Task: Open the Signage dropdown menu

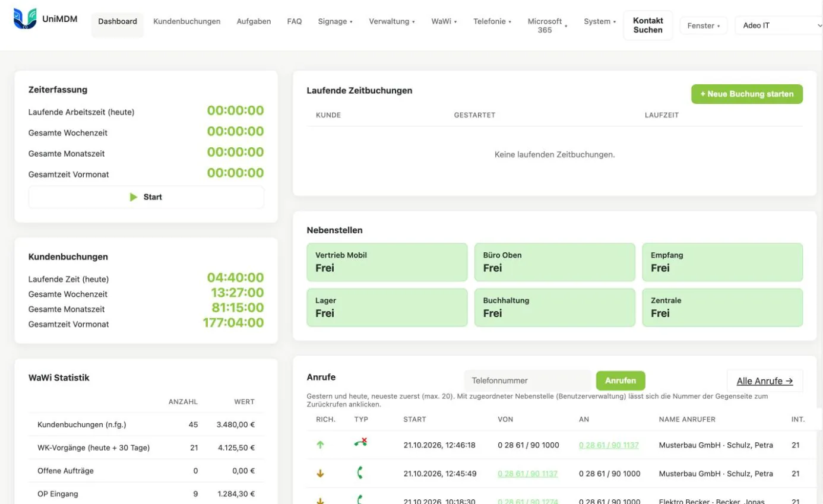Action: (x=335, y=21)
